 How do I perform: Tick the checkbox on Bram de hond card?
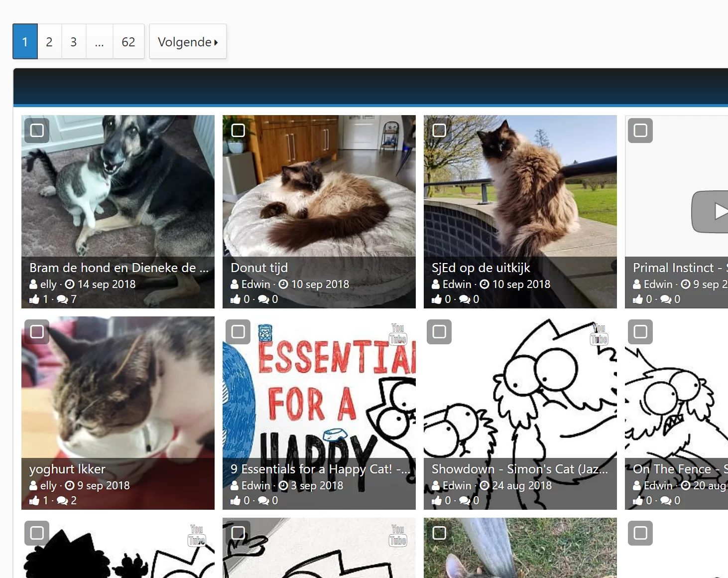[x=37, y=131]
